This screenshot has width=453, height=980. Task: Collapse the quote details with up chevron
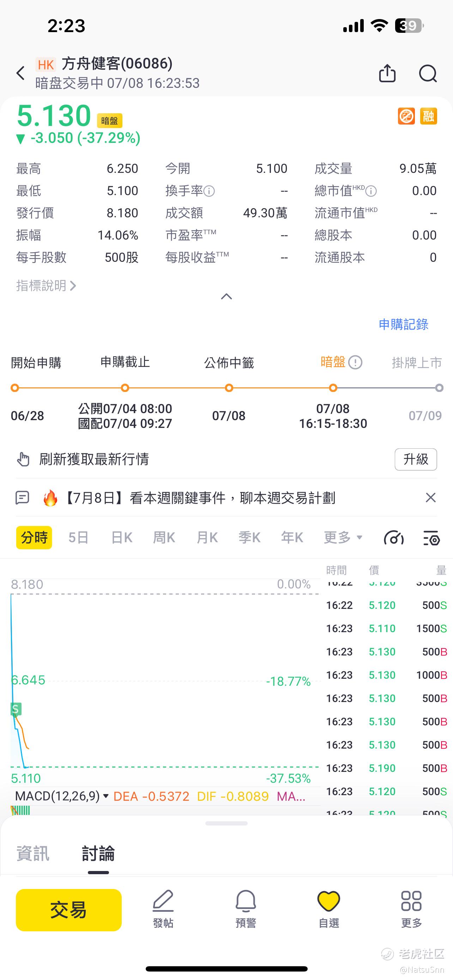pyautogui.click(x=226, y=296)
